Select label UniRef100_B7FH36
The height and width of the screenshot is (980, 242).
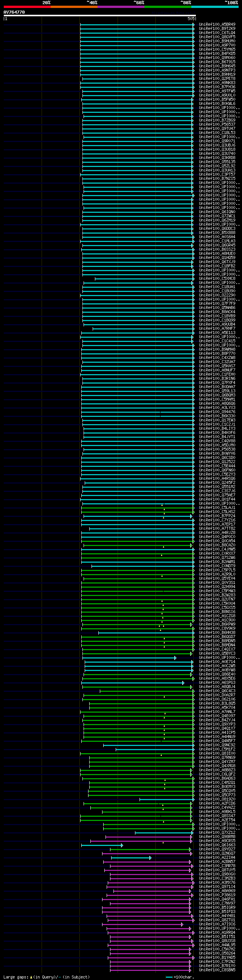tap(217, 87)
